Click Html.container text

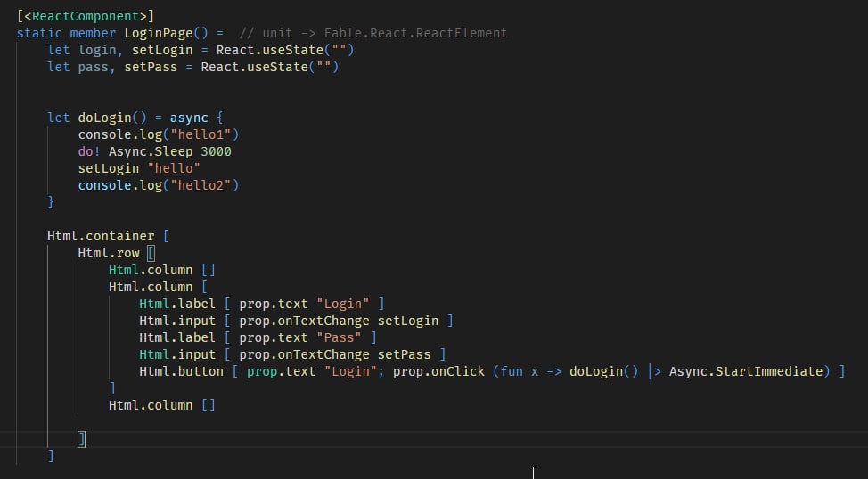click(101, 236)
